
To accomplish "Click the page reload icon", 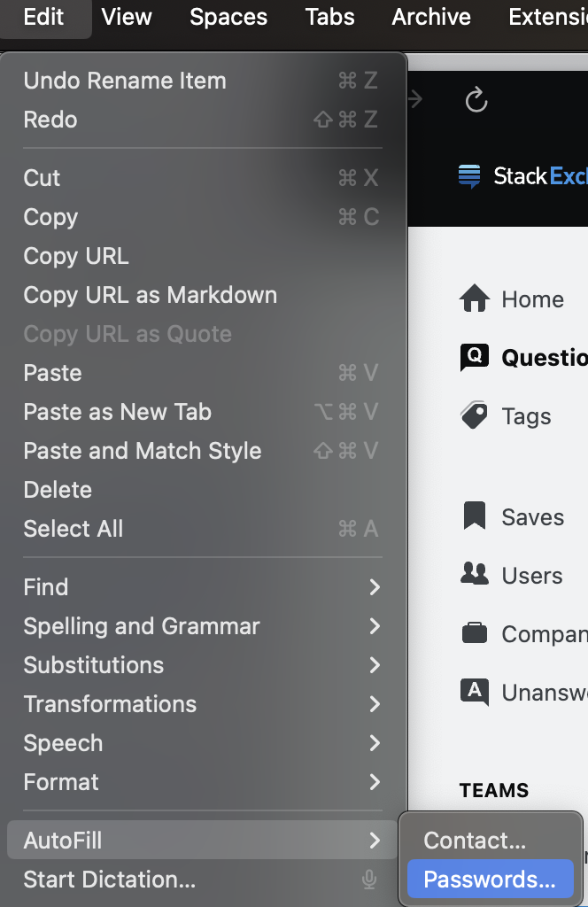I will tap(476, 100).
